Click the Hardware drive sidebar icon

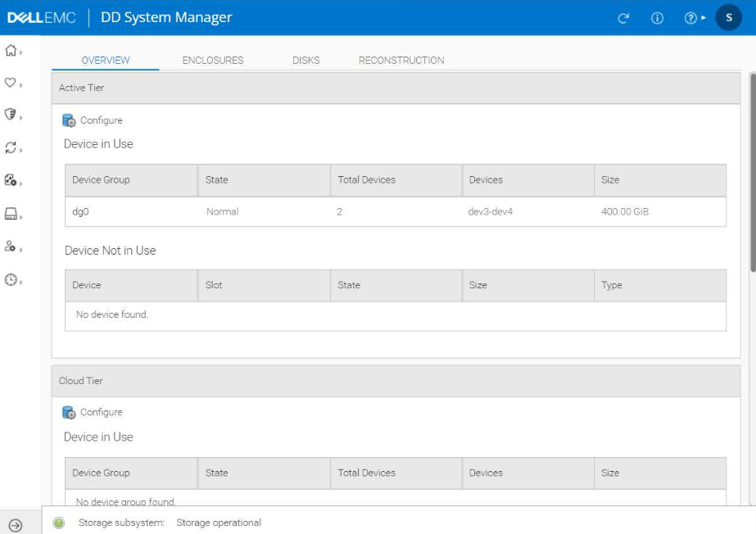(11, 214)
